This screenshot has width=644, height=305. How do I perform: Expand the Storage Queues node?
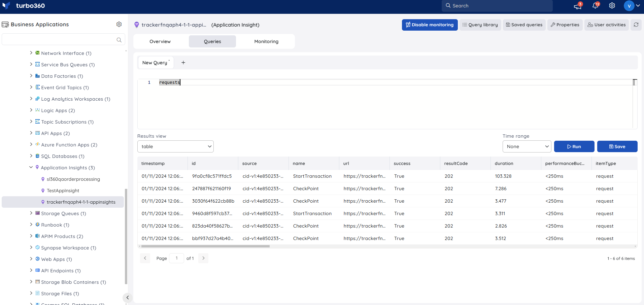click(31, 213)
